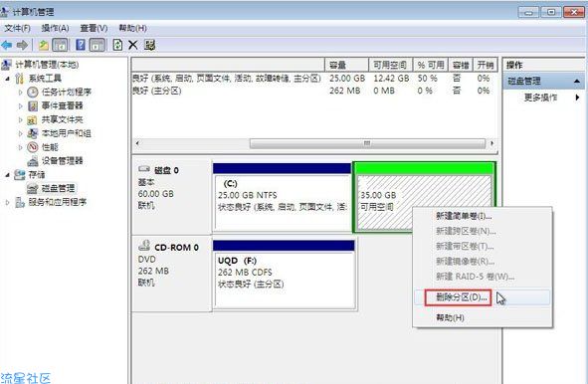Expand the 本地用户和组 node arrow
The image size is (588, 384).
(x=20, y=133)
